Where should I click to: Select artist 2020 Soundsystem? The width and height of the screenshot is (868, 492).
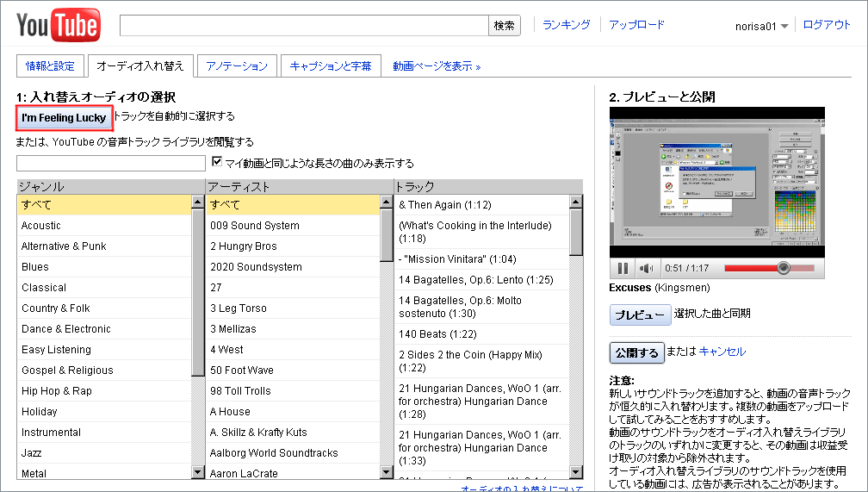pyautogui.click(x=293, y=266)
